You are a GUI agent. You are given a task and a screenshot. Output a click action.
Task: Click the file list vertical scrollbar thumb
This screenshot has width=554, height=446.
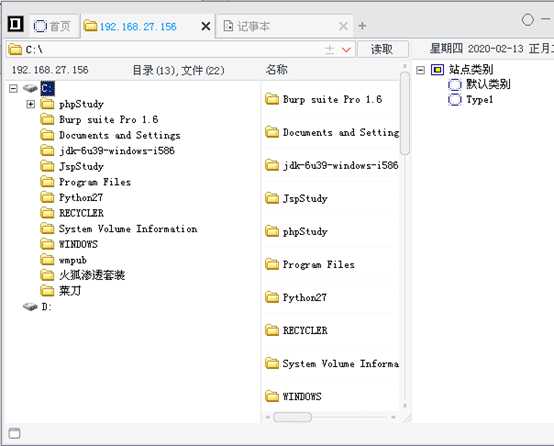click(405, 113)
